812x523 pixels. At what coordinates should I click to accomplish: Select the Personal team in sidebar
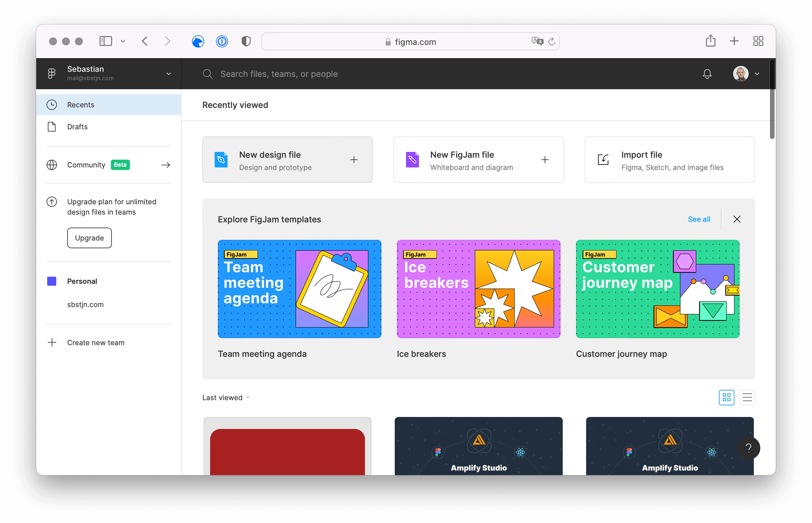click(82, 281)
